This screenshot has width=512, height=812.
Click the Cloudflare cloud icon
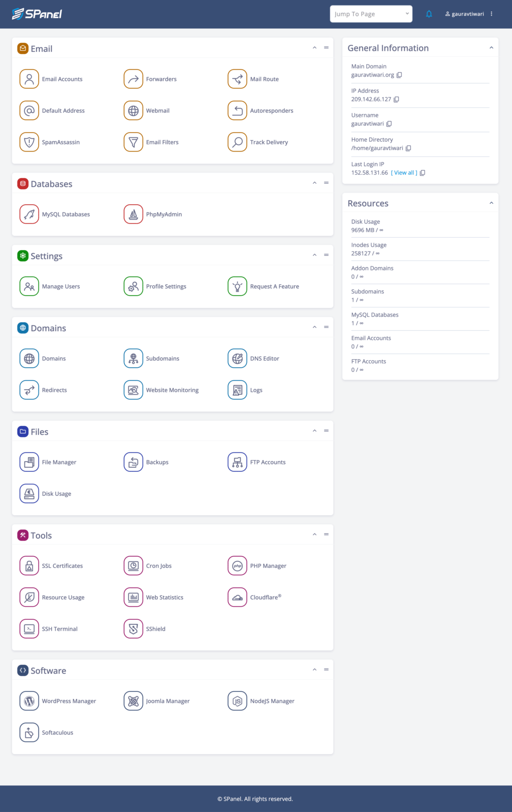pos(237,597)
